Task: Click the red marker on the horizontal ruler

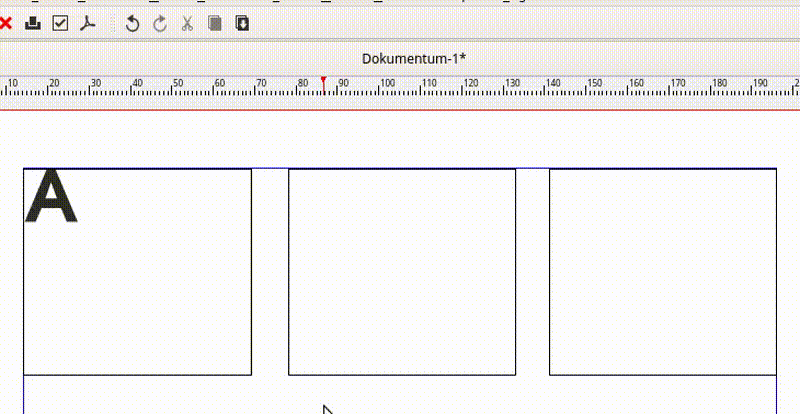Action: pos(323,80)
